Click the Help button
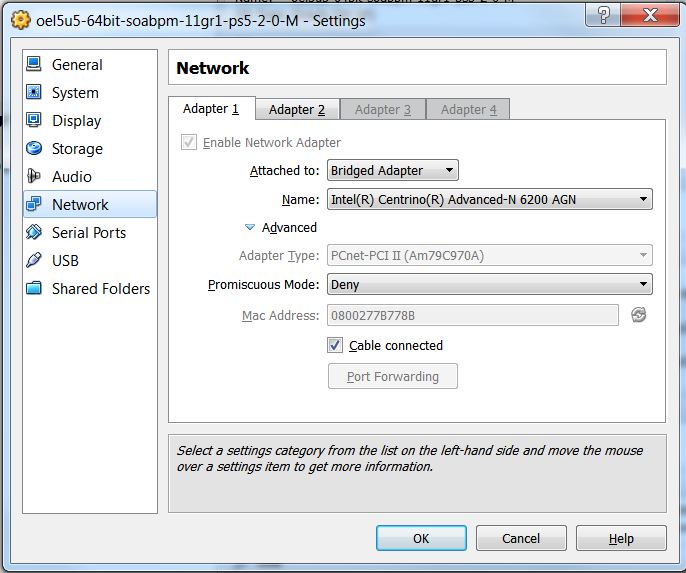 click(621, 538)
